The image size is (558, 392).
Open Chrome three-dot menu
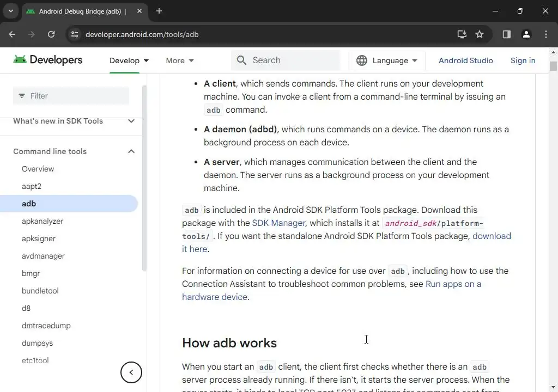click(546, 34)
